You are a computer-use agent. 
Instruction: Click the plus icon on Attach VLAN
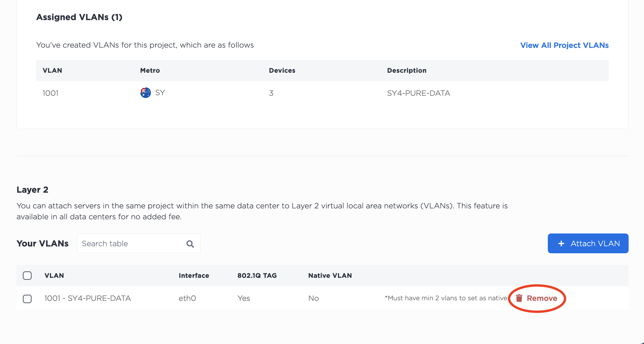[x=561, y=244]
